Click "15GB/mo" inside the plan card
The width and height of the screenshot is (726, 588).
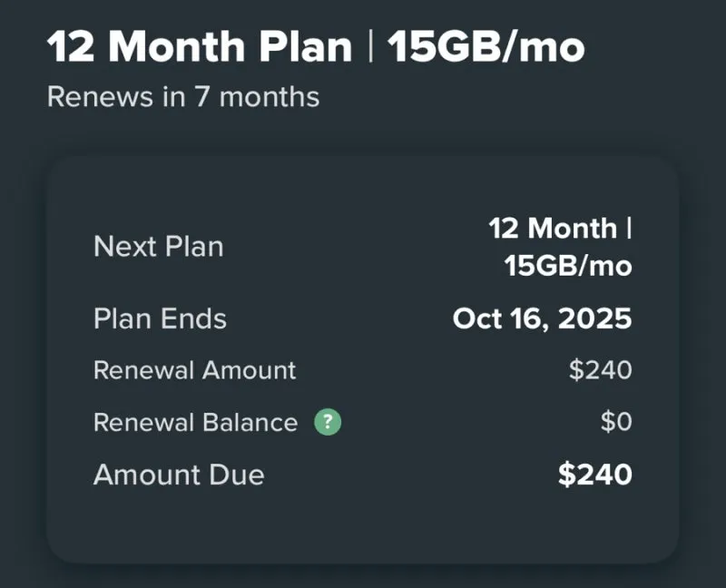click(568, 266)
